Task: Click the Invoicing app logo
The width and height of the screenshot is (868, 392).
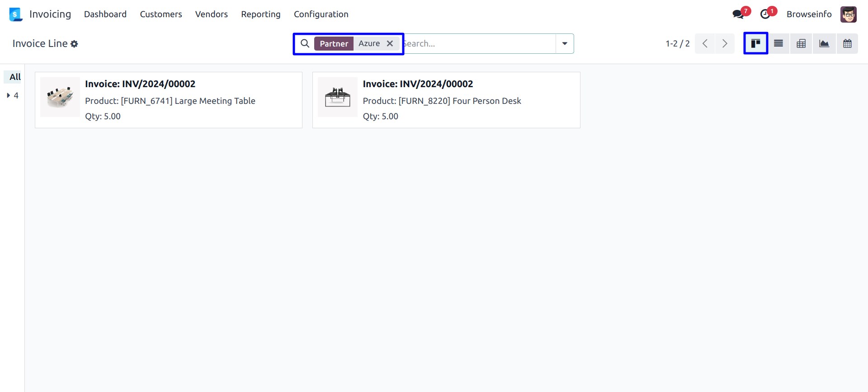Action: pyautogui.click(x=16, y=14)
